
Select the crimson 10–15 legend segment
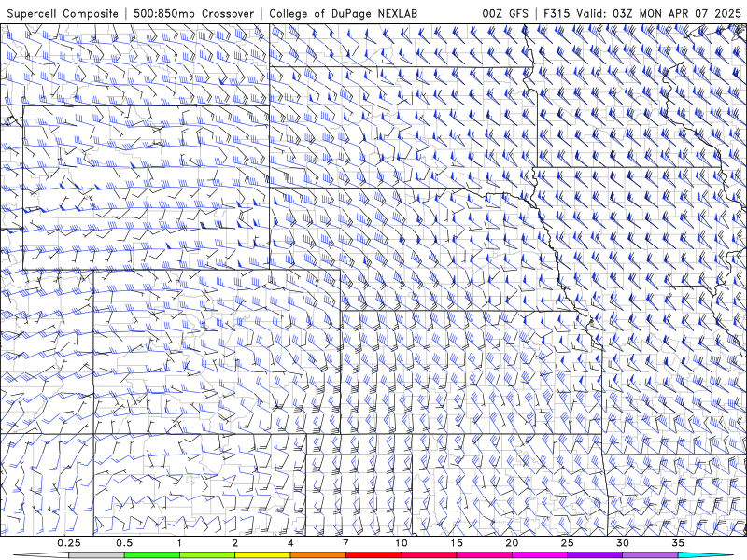(x=429, y=555)
